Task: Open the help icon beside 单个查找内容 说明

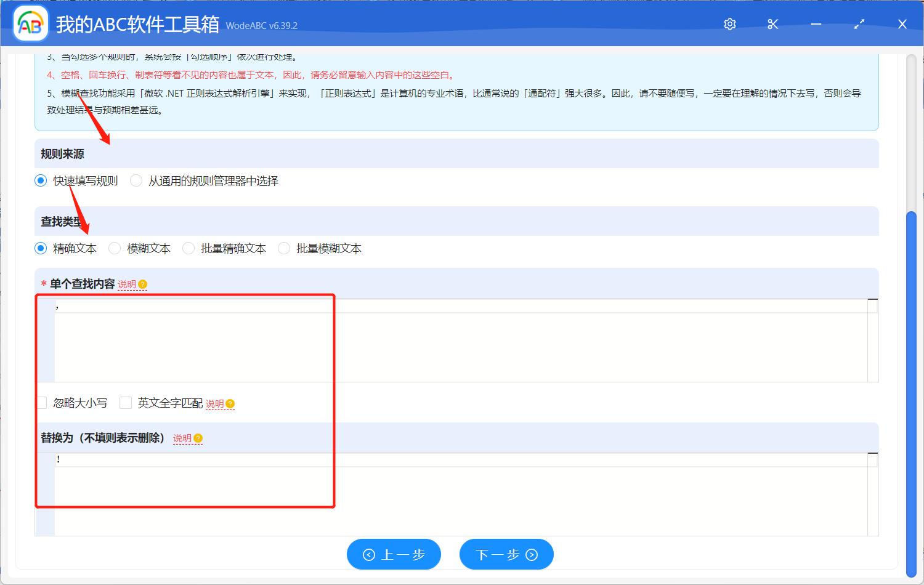Action: 142,284
